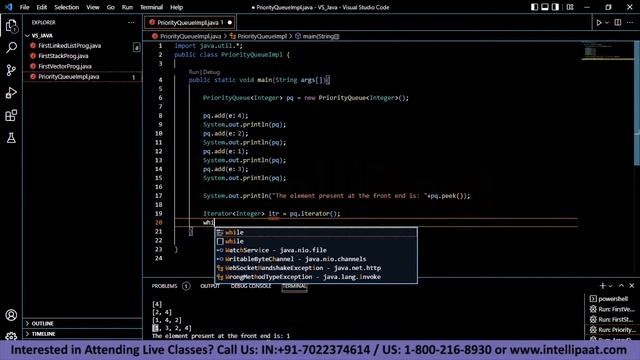Open the Run and Debug view
Viewport: 640px width, 360px height.
tap(11, 93)
